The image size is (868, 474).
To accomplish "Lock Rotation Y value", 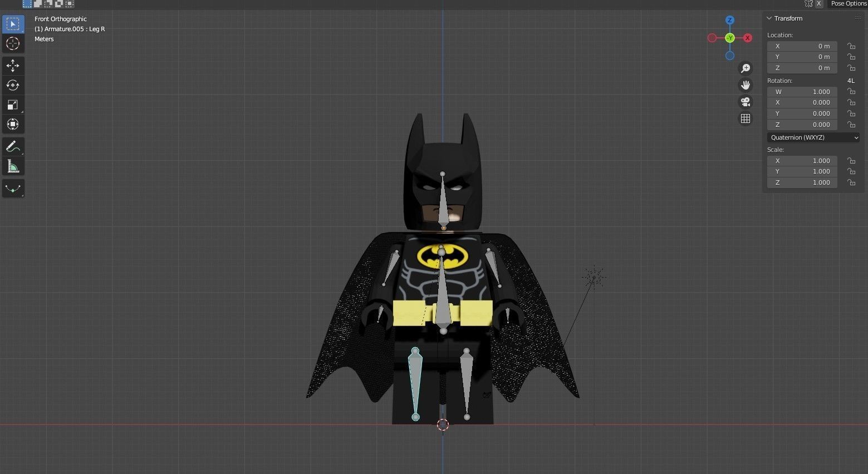I will pos(851,113).
